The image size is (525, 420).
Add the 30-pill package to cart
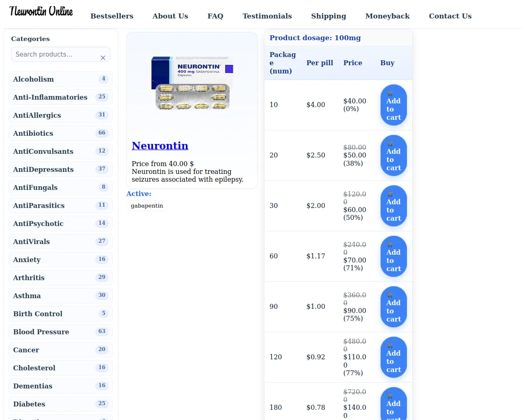pyautogui.click(x=393, y=206)
